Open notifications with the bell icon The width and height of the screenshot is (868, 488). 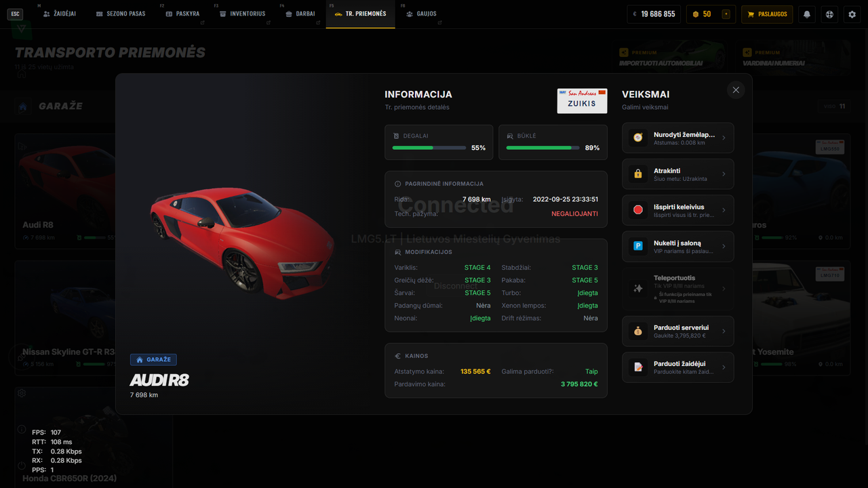[807, 14]
